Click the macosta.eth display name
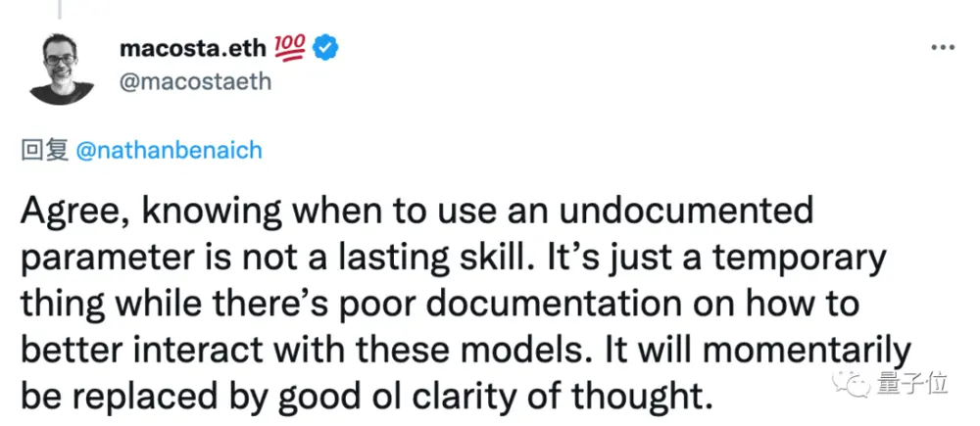 (192, 49)
